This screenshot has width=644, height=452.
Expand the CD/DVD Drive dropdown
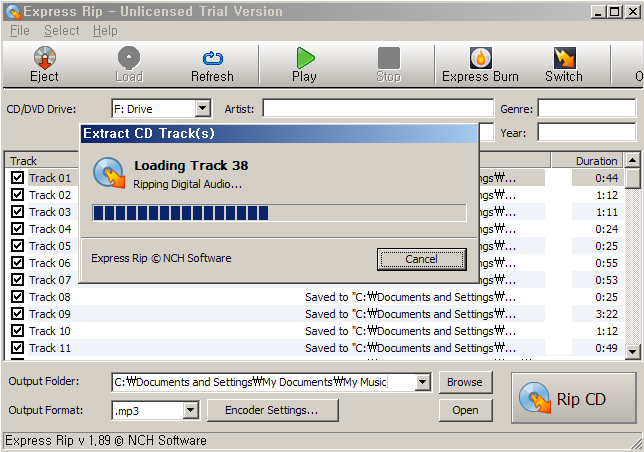point(202,109)
